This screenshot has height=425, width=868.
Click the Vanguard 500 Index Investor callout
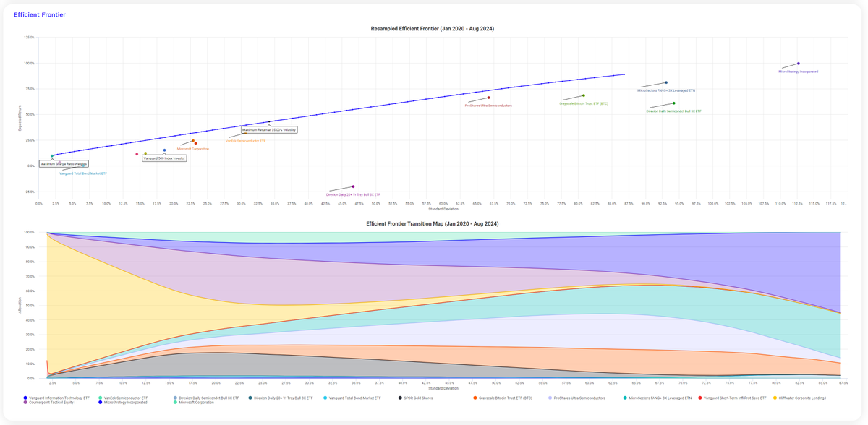click(164, 158)
